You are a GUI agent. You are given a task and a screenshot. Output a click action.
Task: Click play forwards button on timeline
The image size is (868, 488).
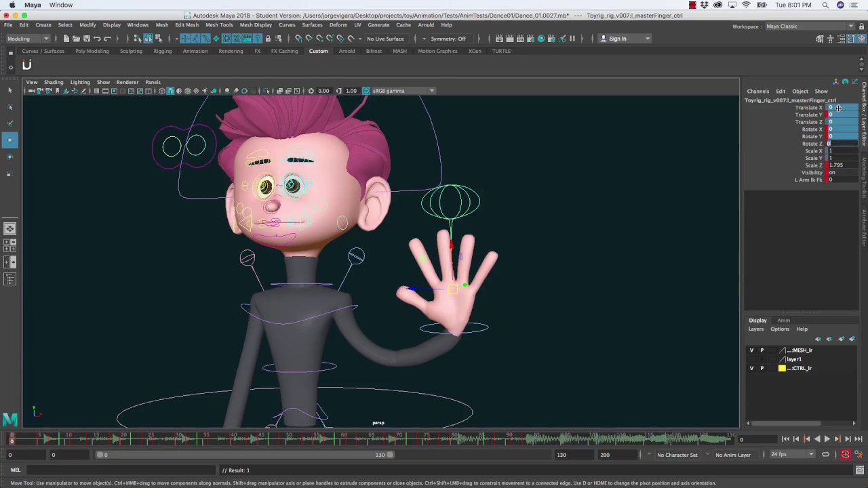coord(827,439)
